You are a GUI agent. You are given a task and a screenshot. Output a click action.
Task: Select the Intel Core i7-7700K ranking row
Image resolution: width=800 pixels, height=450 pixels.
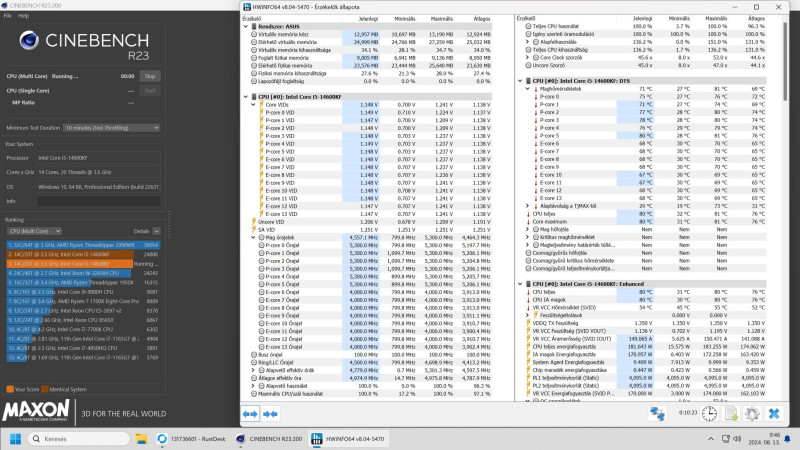coord(83,329)
